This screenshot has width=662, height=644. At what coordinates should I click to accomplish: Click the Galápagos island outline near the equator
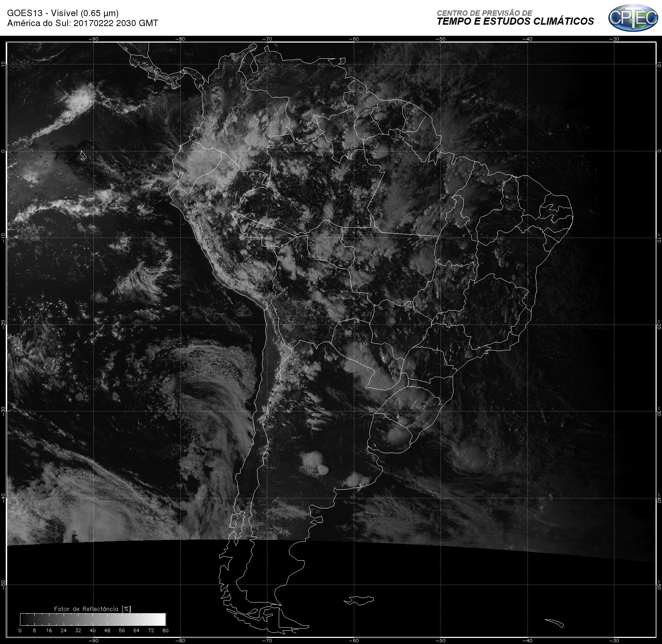[x=83, y=155]
